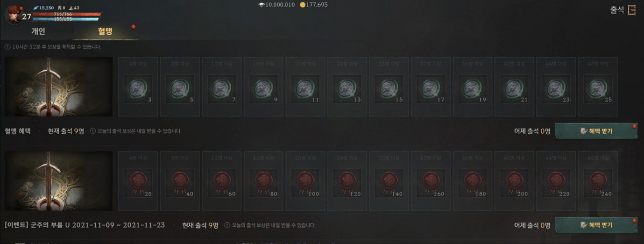Click 혜택 받기 button for 혈맹 혜택
The image size is (644, 244).
[596, 131]
